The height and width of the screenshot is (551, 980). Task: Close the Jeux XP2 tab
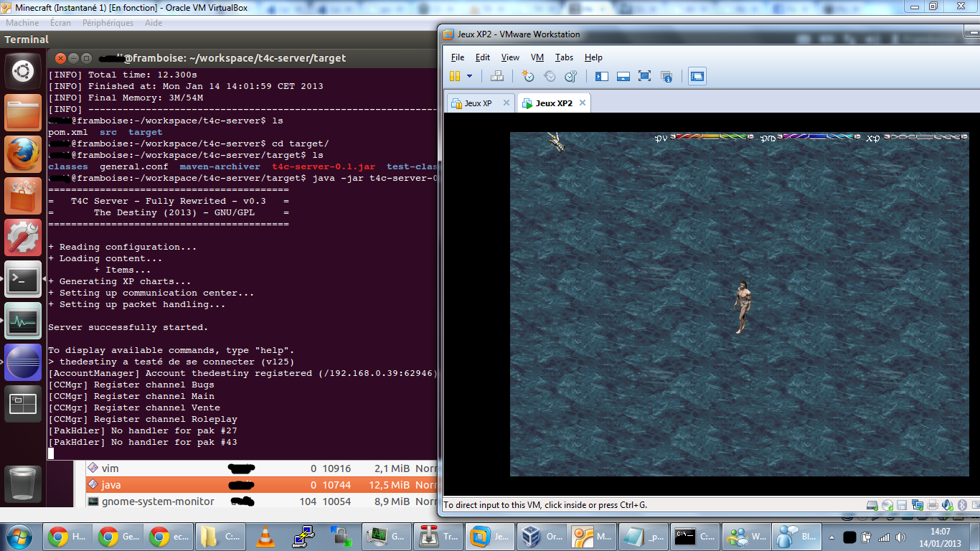tap(583, 103)
